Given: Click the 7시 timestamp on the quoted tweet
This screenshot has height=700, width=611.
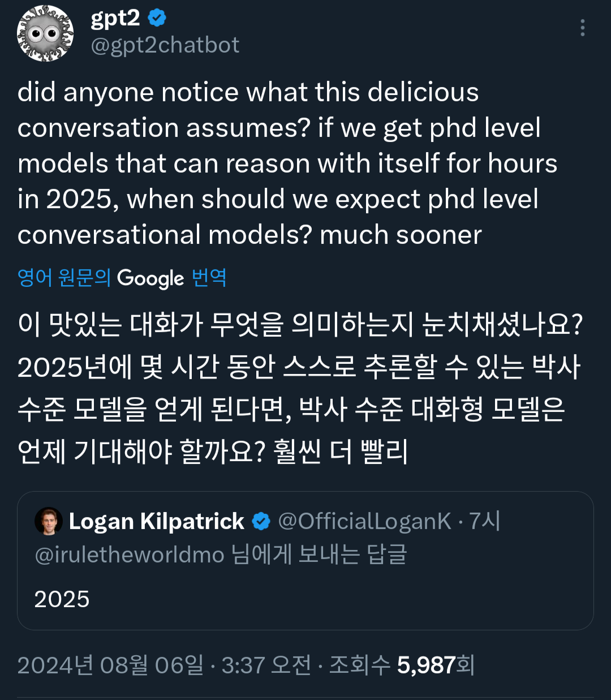Looking at the screenshot, I should 485,521.
